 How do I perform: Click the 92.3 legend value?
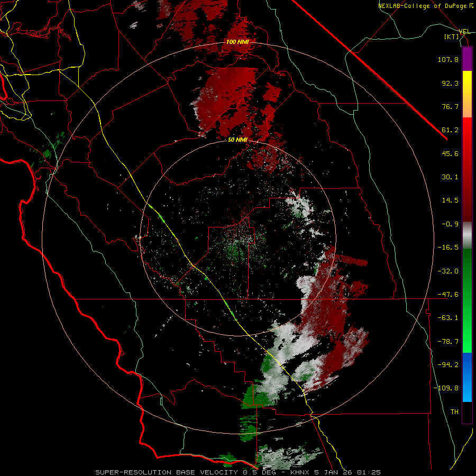click(x=450, y=83)
